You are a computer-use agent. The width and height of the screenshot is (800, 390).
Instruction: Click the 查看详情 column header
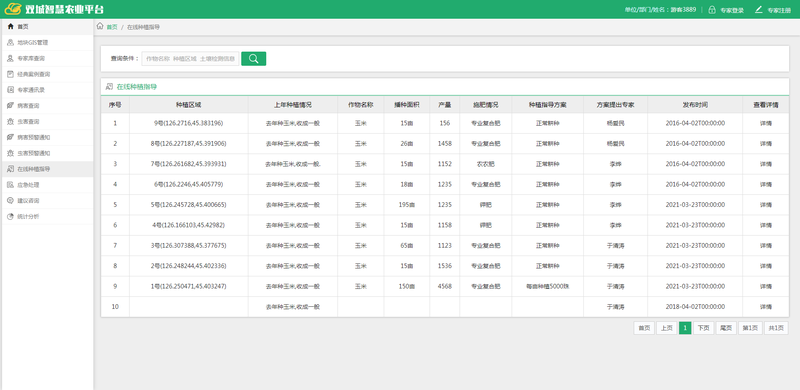(766, 105)
